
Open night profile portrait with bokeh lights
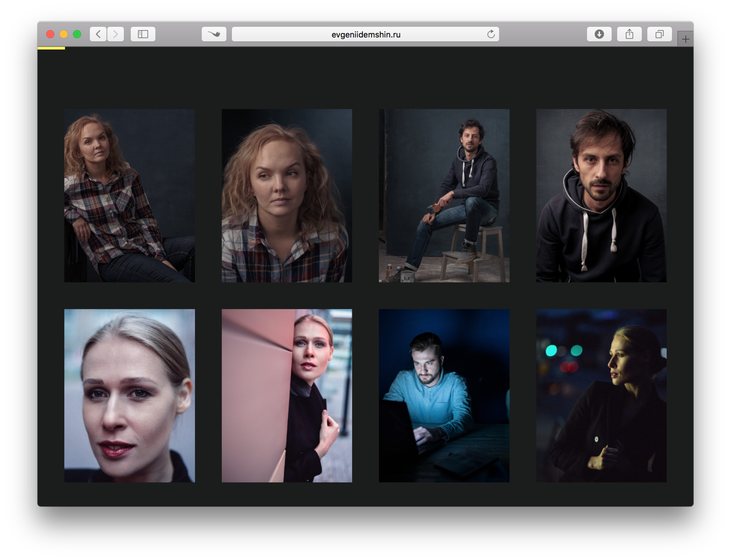(x=601, y=396)
